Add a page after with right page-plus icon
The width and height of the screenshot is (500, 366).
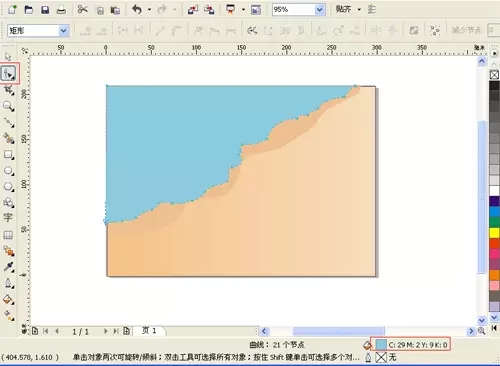pyautogui.click(x=126, y=331)
